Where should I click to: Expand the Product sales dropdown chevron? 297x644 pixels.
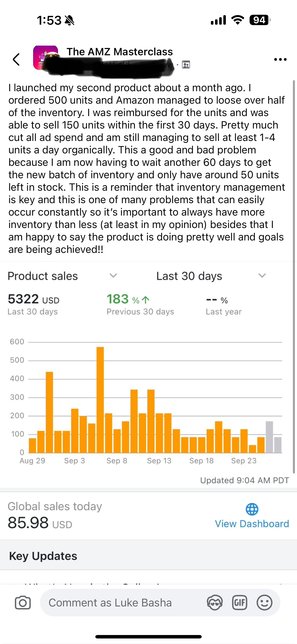point(113,275)
